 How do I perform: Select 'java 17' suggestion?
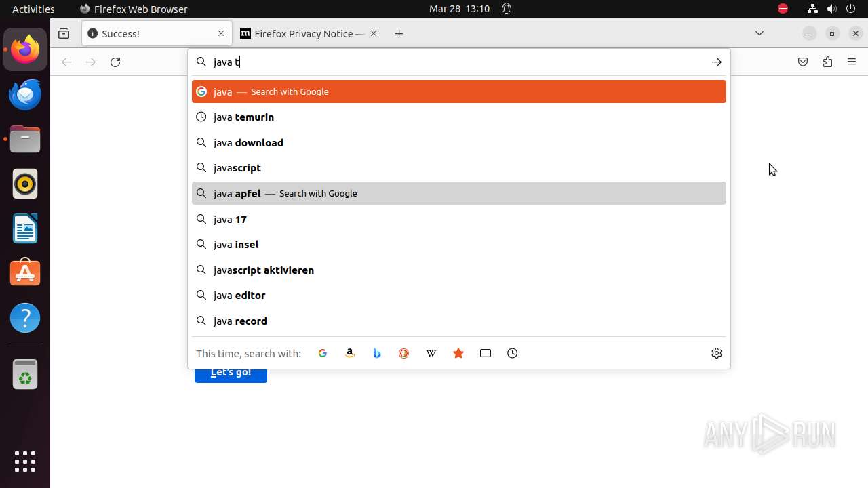[x=459, y=219]
